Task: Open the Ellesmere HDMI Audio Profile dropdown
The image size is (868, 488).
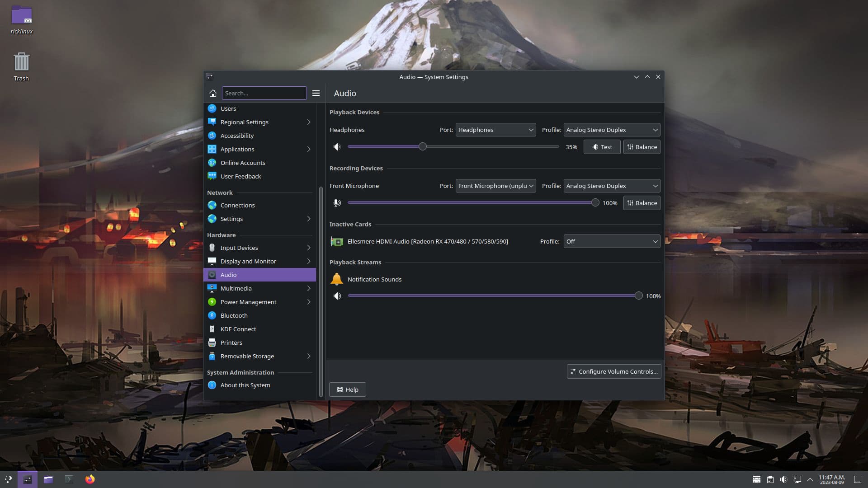Action: coord(611,241)
